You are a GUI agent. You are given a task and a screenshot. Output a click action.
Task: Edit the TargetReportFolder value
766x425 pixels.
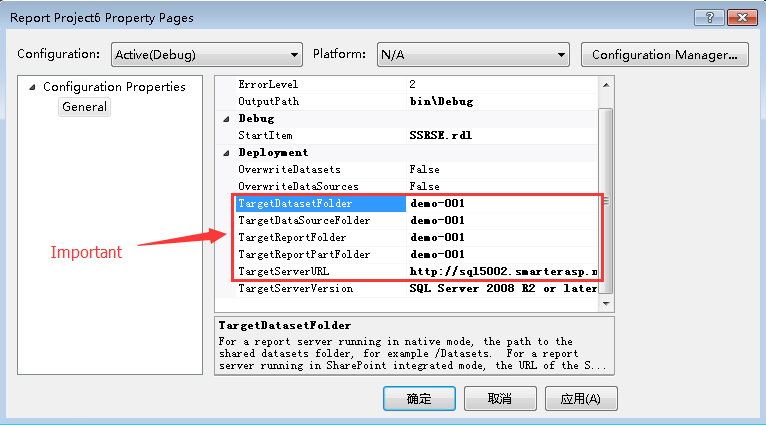(500, 237)
